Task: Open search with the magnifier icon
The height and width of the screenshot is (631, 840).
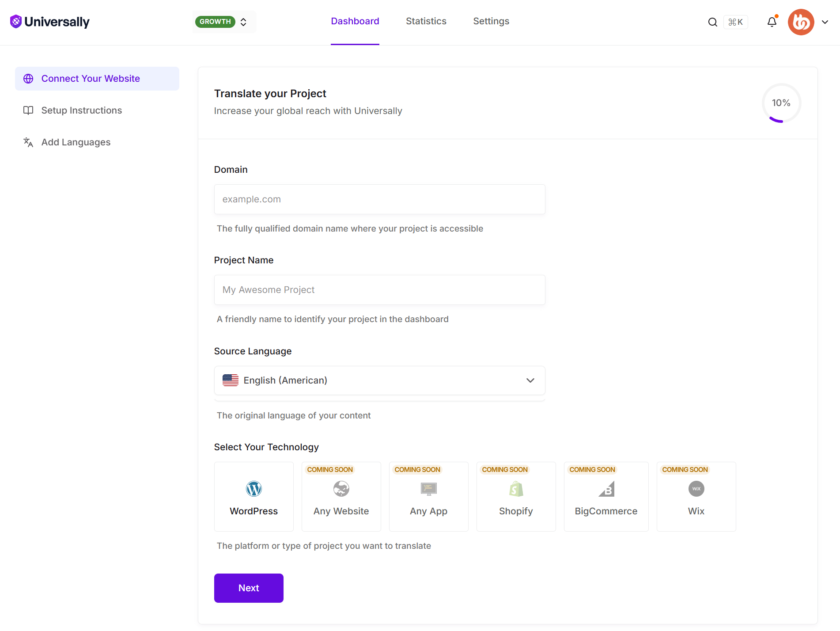Action: [x=712, y=22]
